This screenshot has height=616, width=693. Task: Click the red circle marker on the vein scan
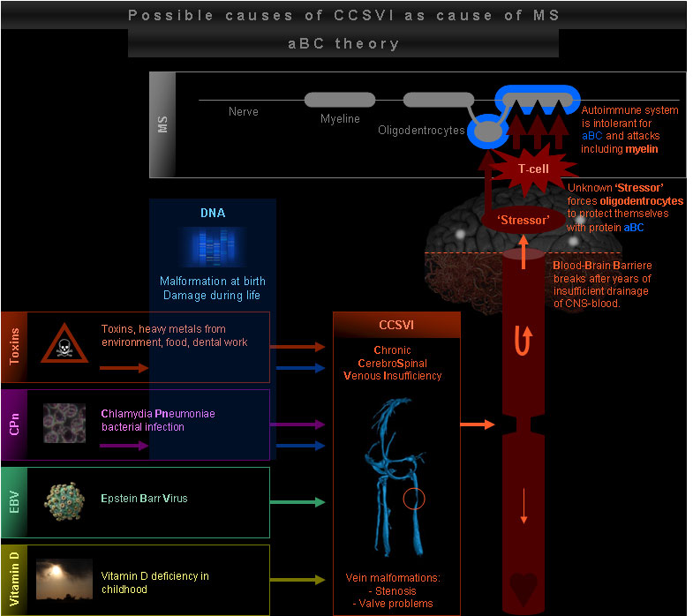pyautogui.click(x=414, y=499)
